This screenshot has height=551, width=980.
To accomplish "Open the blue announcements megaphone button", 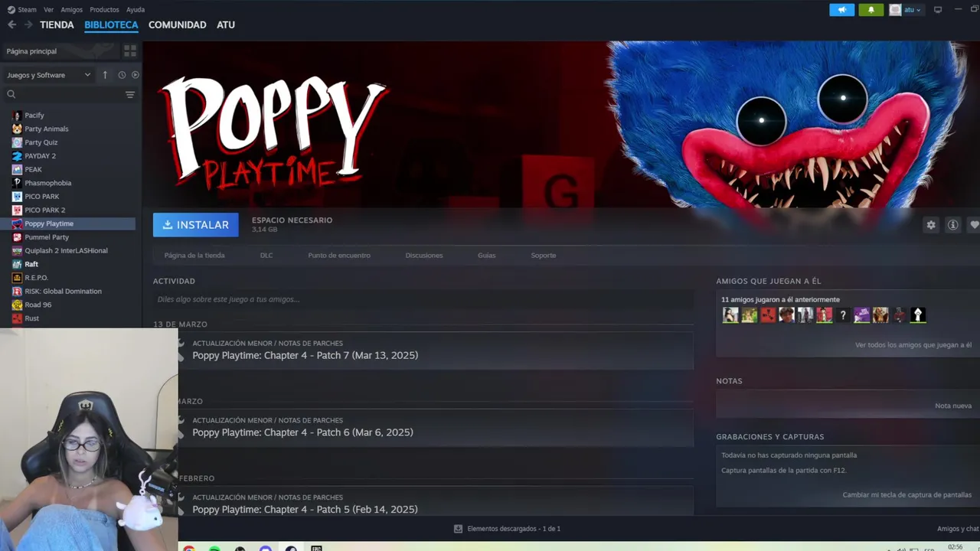I will tap(841, 10).
